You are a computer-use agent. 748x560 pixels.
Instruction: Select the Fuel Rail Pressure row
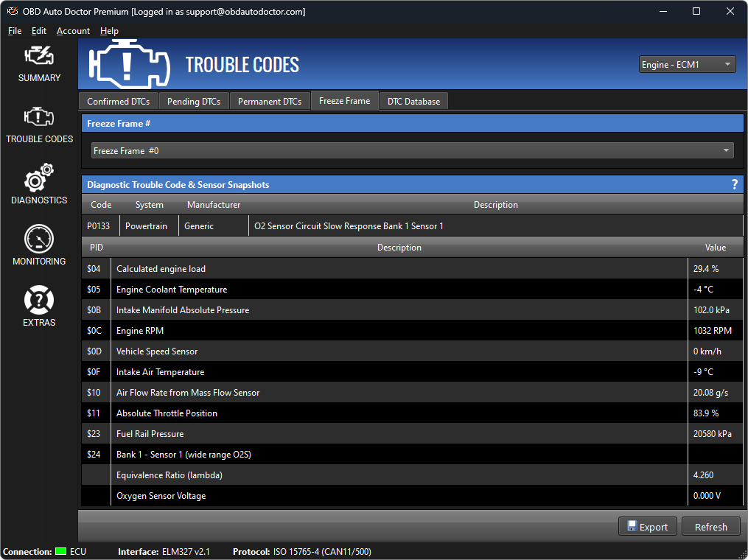tap(412, 433)
